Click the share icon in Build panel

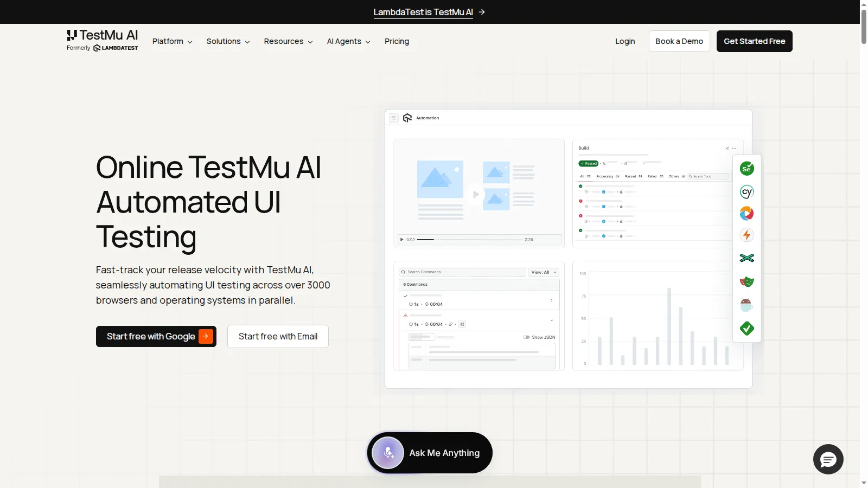coord(727,148)
